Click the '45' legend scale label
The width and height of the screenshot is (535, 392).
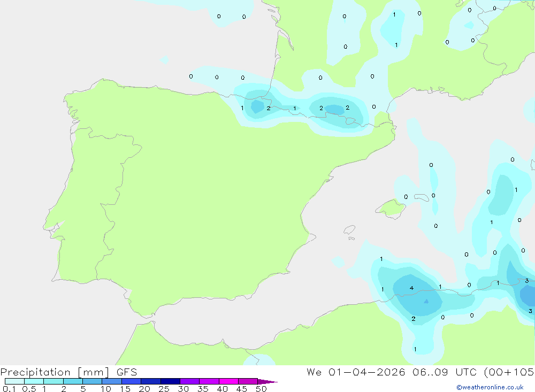tap(242, 389)
